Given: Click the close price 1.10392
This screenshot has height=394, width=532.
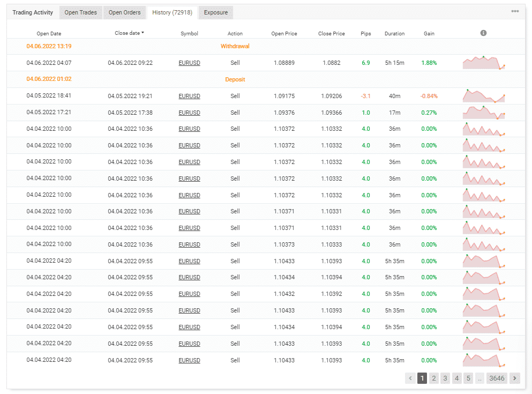Looking at the screenshot, I should pos(332,294).
